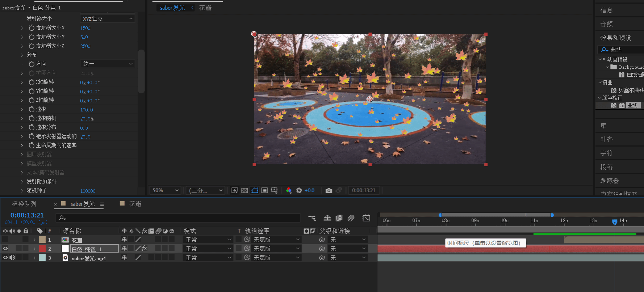Show the 花瓣 layer with eye toggle
The image size is (644, 292).
(5, 240)
